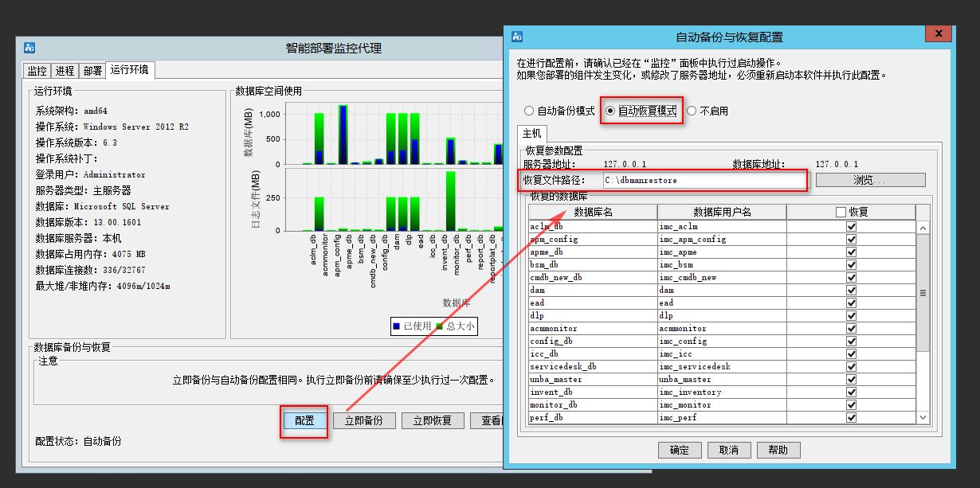Toggle the restore checkbox for unba_master
980x488 pixels.
(x=851, y=380)
